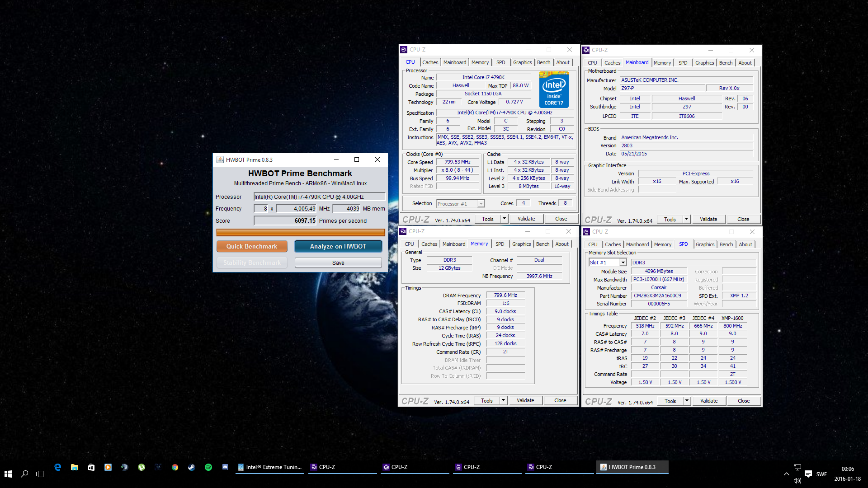
Task: Click the HWBOT Prime title bar Java icon
Action: (220, 160)
